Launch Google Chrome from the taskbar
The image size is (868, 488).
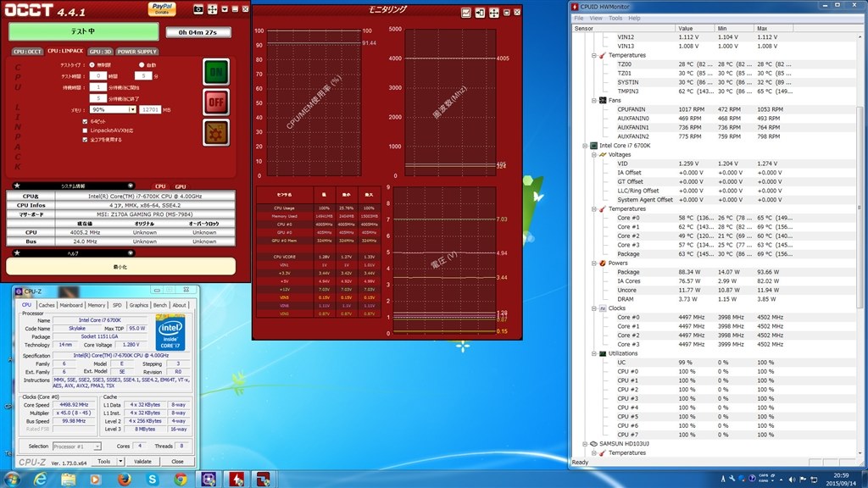click(x=181, y=480)
